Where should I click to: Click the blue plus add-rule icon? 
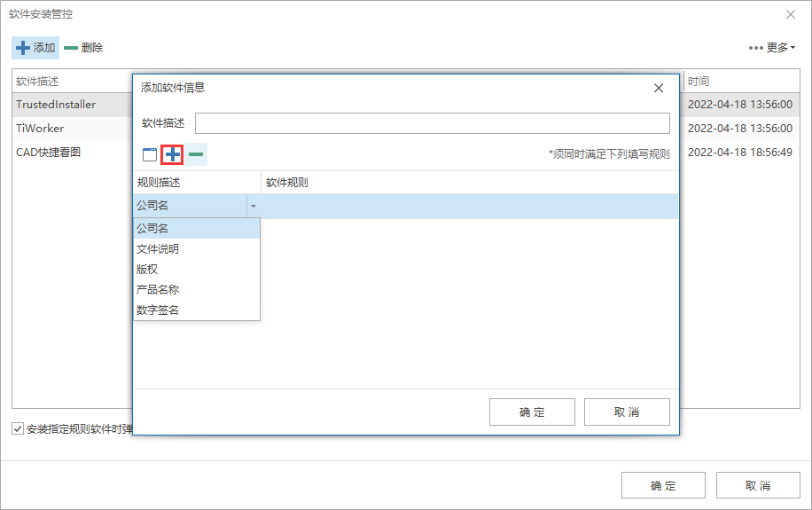pos(173,154)
